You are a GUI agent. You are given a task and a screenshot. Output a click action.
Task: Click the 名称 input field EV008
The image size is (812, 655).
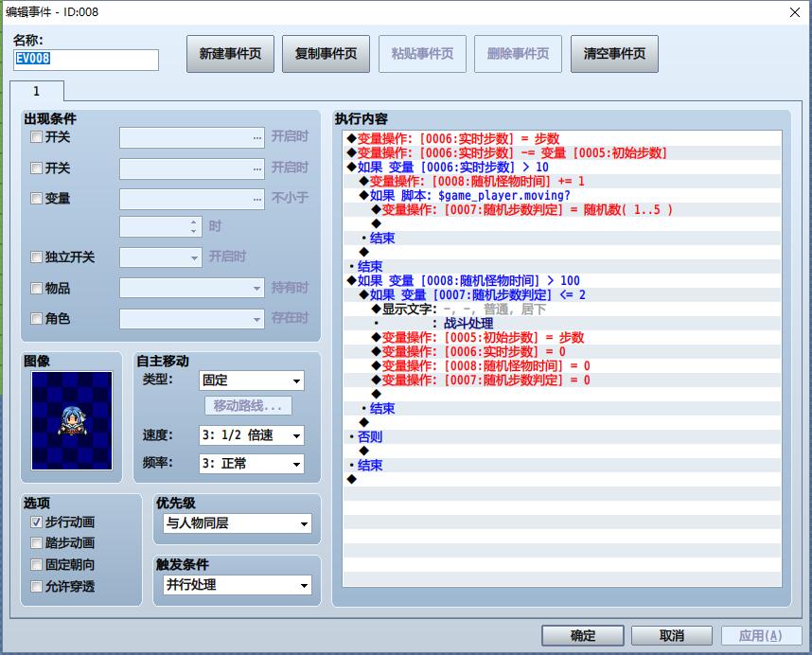86,60
